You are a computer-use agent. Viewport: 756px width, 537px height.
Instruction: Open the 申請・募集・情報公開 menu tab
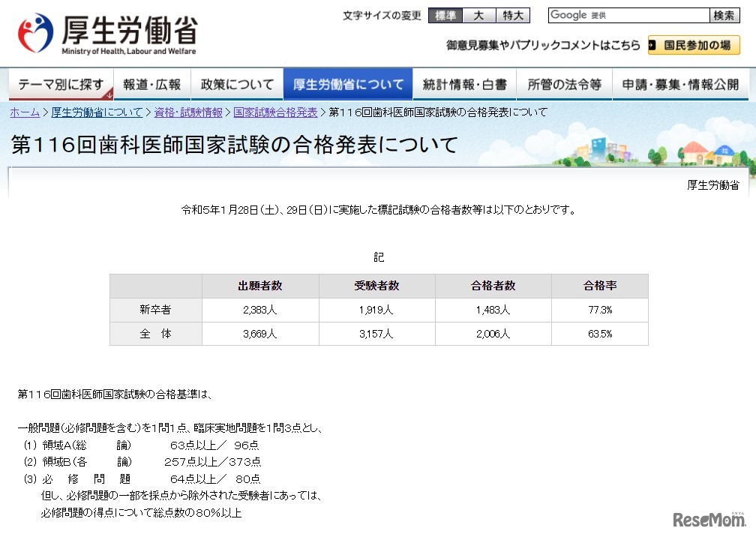[680, 84]
